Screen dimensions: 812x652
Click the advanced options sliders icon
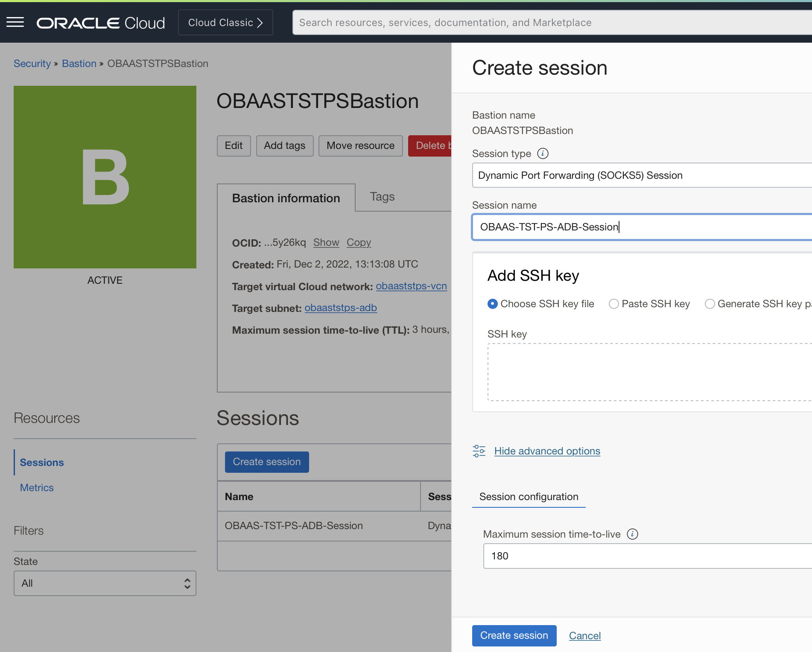point(479,451)
